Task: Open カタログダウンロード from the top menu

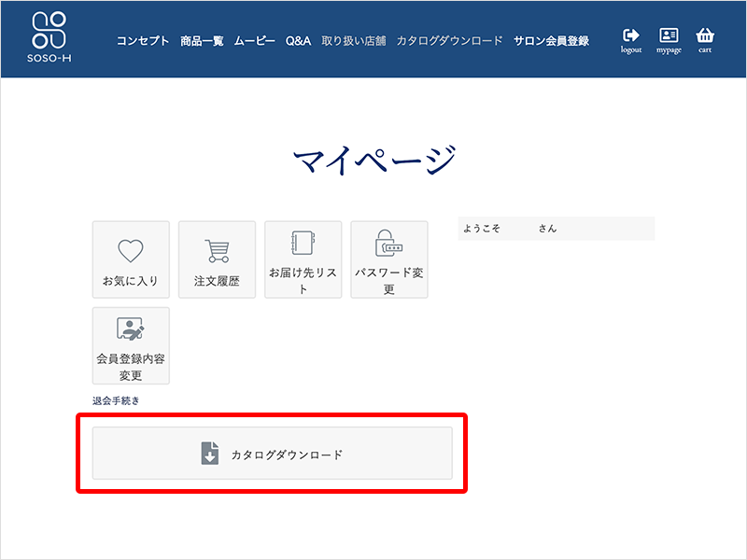Action: coord(450,40)
